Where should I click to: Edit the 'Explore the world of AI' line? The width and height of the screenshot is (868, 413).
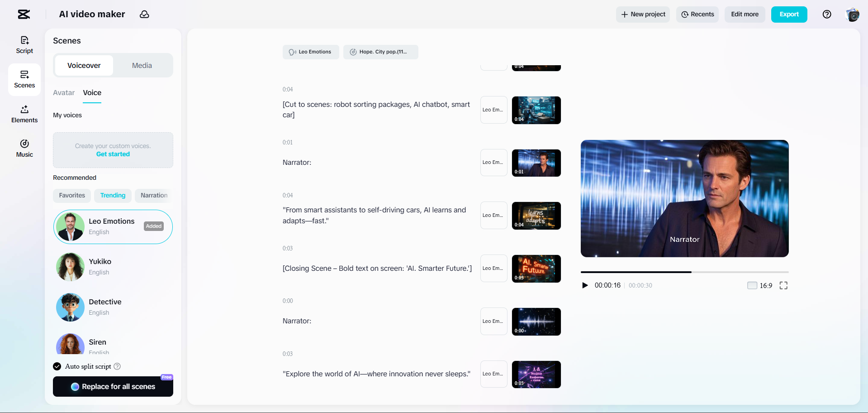(376, 374)
